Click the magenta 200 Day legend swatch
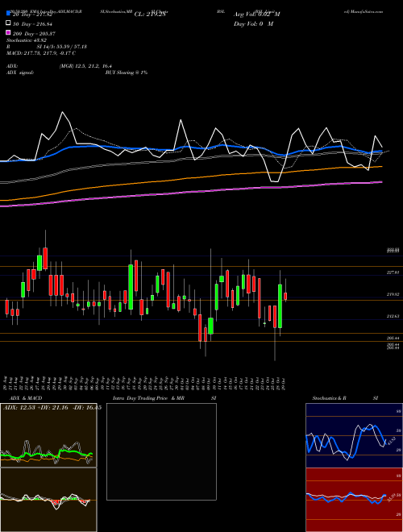This screenshot has height=532, width=403. [8, 32]
